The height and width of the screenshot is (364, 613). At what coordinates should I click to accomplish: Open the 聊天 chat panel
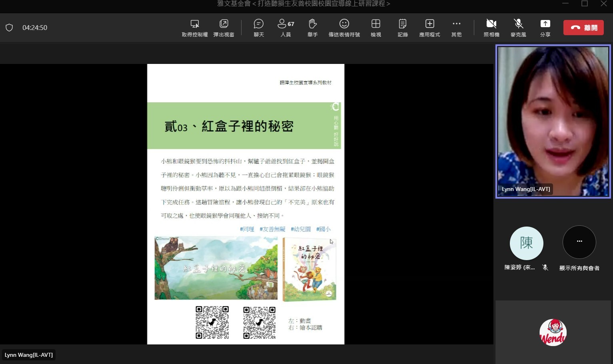(x=259, y=24)
